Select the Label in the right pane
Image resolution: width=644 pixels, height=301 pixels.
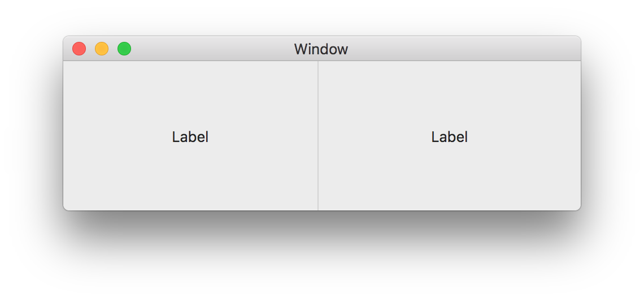[x=449, y=137]
